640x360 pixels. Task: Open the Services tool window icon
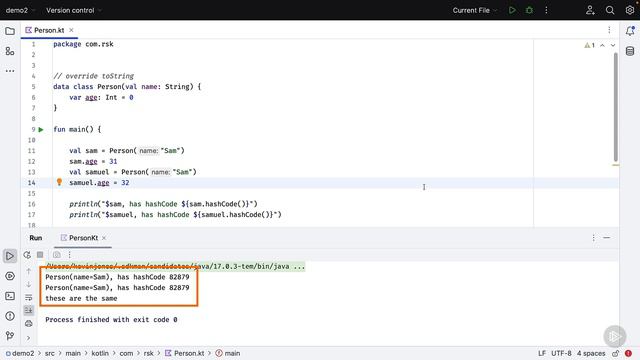tap(10, 276)
